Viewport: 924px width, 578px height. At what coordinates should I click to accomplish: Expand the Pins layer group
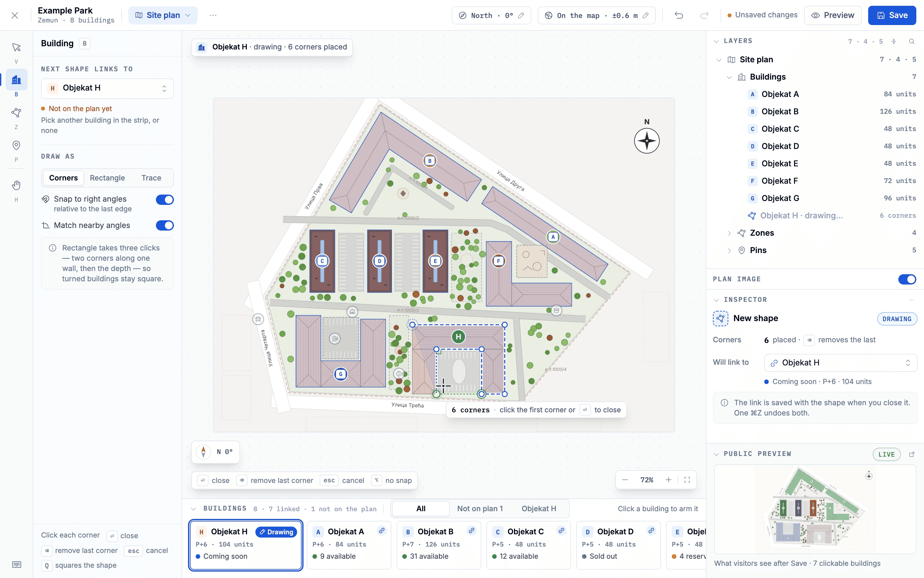729,250
